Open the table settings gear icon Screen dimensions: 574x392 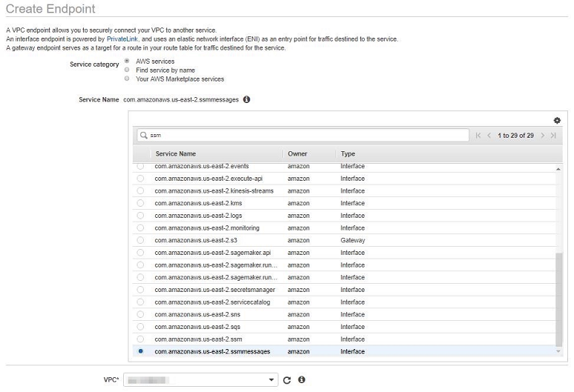(557, 120)
